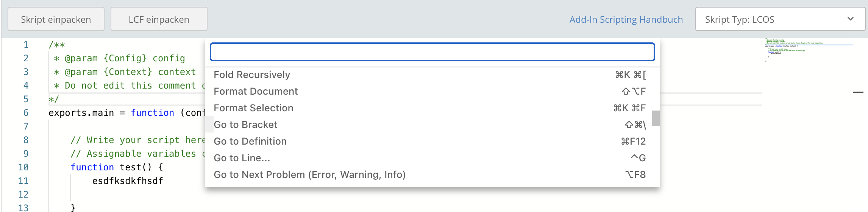The image size is (868, 212).
Task: Expand the Skript Typ: LCOS dropdown
Action: click(780, 19)
